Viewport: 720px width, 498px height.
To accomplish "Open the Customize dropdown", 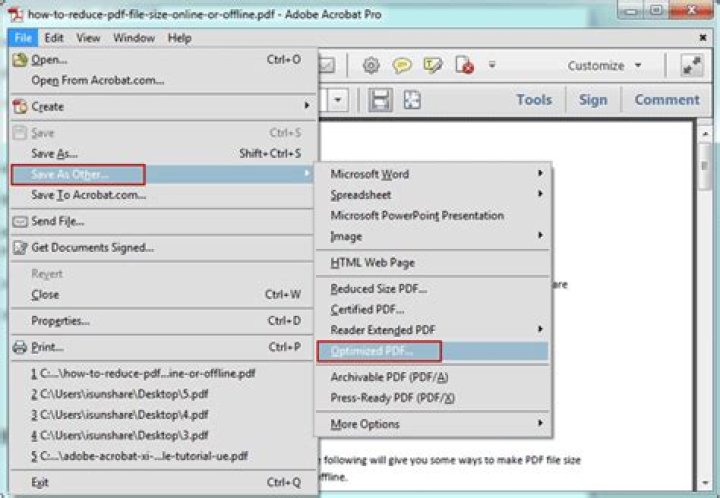I will [604, 66].
